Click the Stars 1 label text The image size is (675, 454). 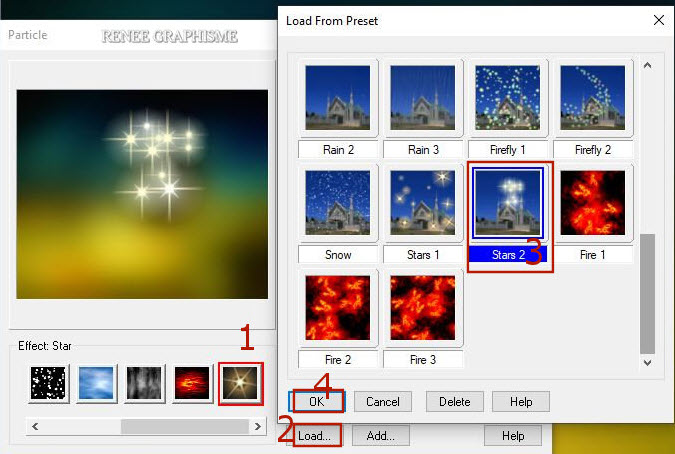click(423, 255)
